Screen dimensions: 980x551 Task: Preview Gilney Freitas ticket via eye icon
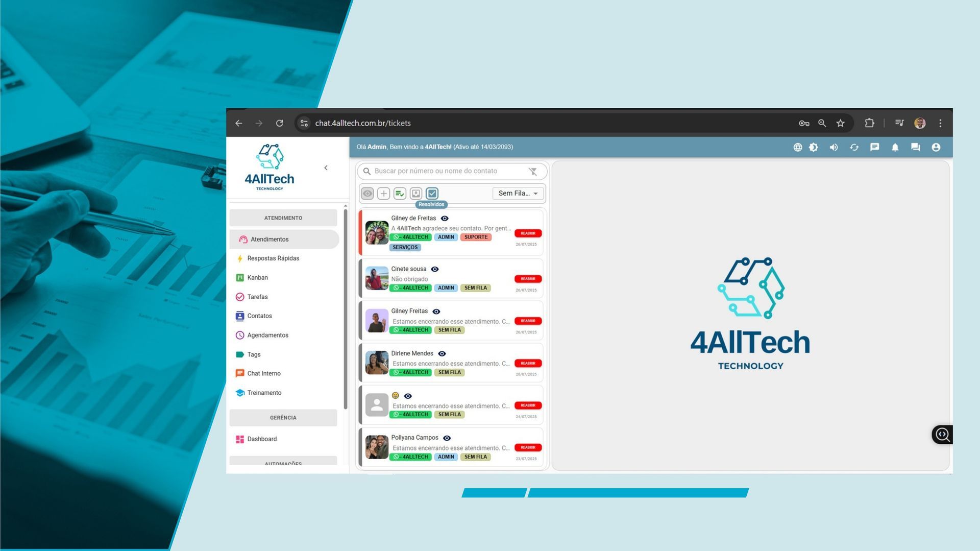coord(436,312)
